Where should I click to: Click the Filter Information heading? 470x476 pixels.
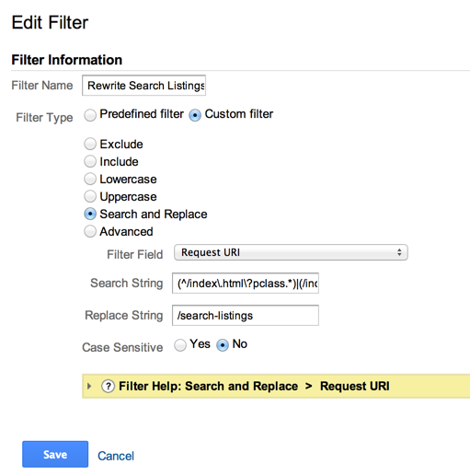coord(67,60)
